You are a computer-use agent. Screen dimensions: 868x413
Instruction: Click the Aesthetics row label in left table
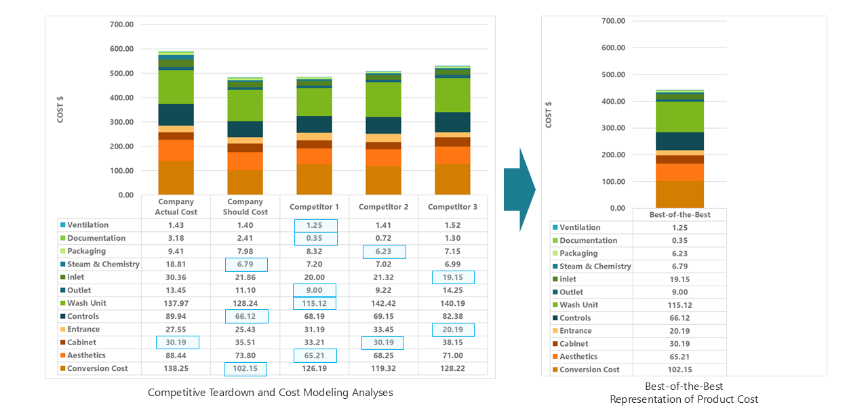coord(86,355)
